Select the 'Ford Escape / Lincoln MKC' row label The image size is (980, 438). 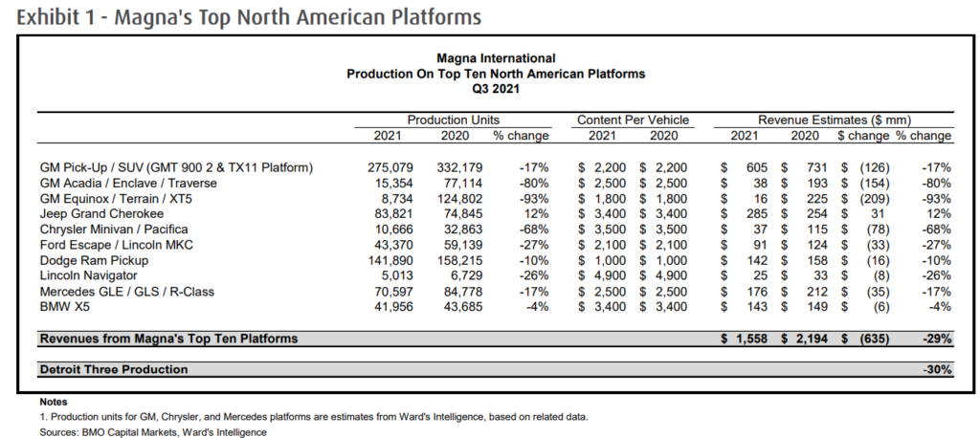116,245
